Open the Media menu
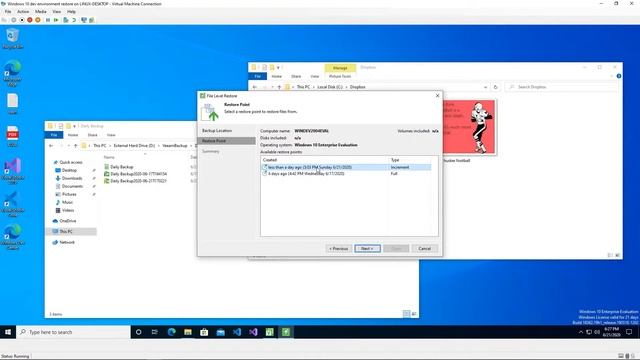 click(40, 11)
